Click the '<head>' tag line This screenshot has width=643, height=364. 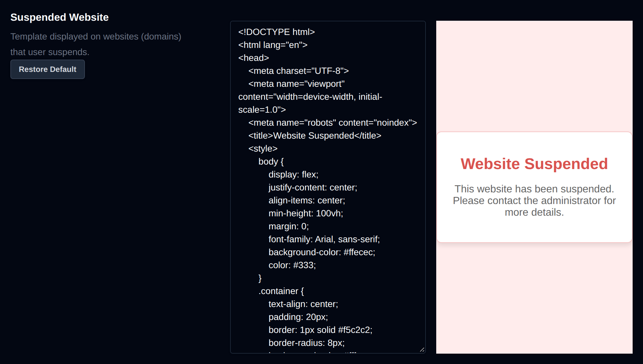(x=253, y=58)
